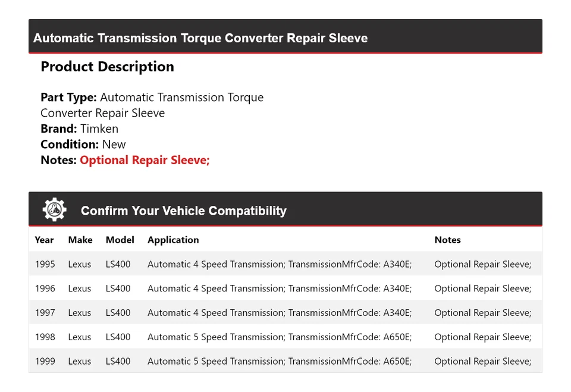Click the Application column header
The image size is (571, 392).
pyautogui.click(x=173, y=240)
